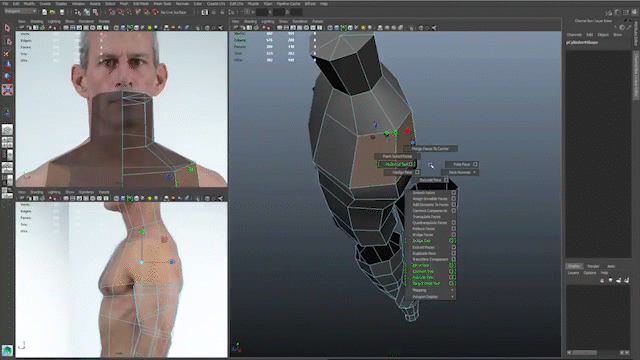The image size is (640, 360).
Task: Open the Bridge Faces option box
Action: [453, 235]
